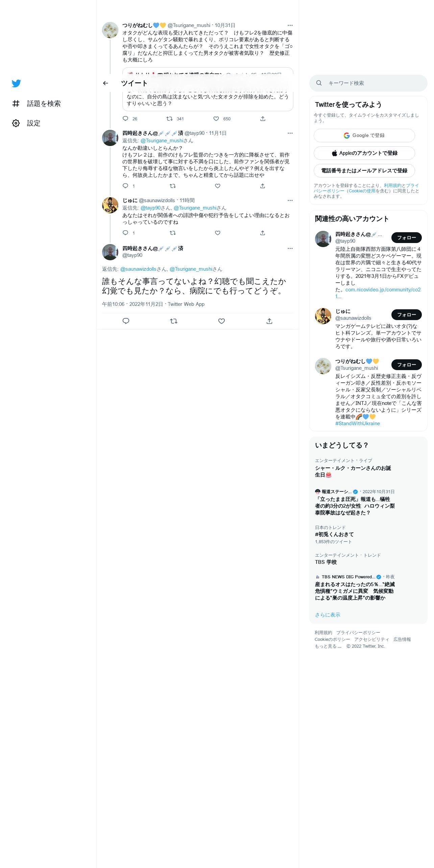Sign up with Apple account button
Screen dimensions: 434x868
[x=364, y=153]
